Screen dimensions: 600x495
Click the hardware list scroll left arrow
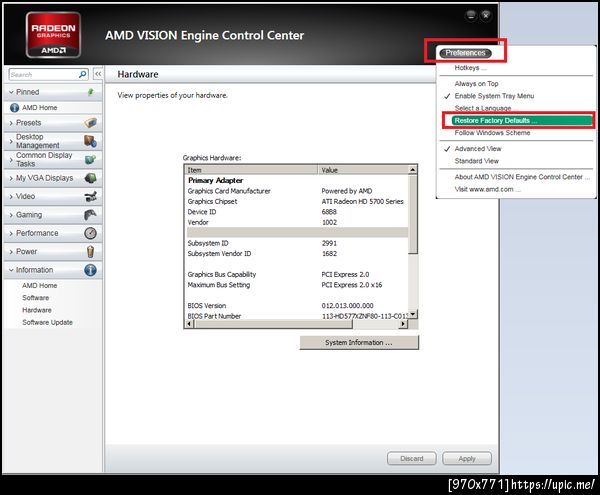189,324
